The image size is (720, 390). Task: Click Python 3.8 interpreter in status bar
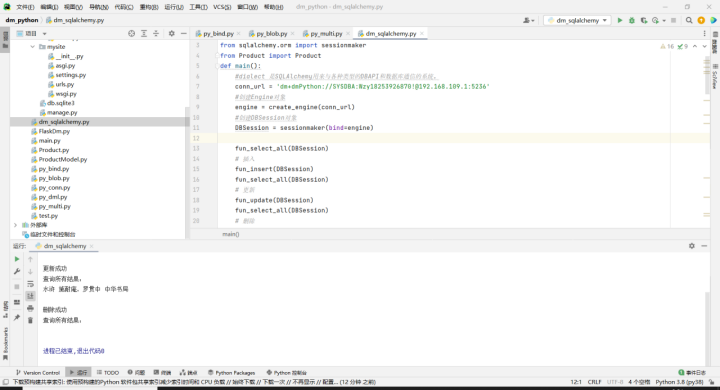point(679,382)
